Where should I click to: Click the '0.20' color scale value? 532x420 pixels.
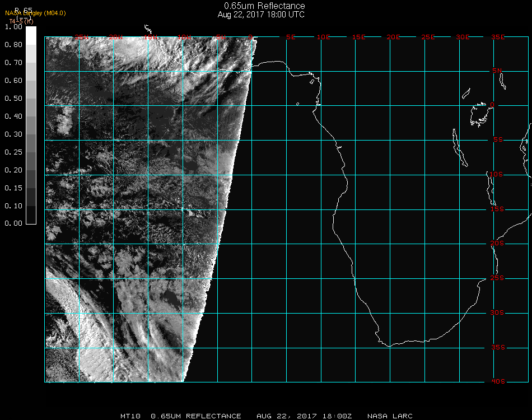13,170
